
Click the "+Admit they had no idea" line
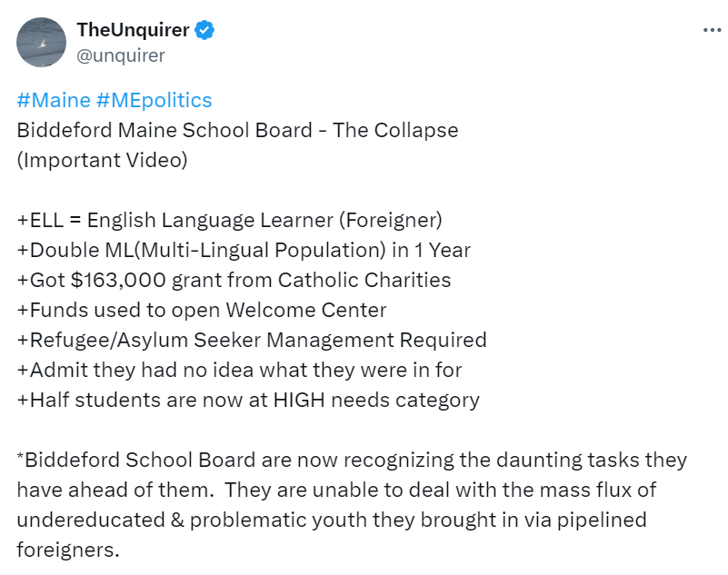coord(239,370)
